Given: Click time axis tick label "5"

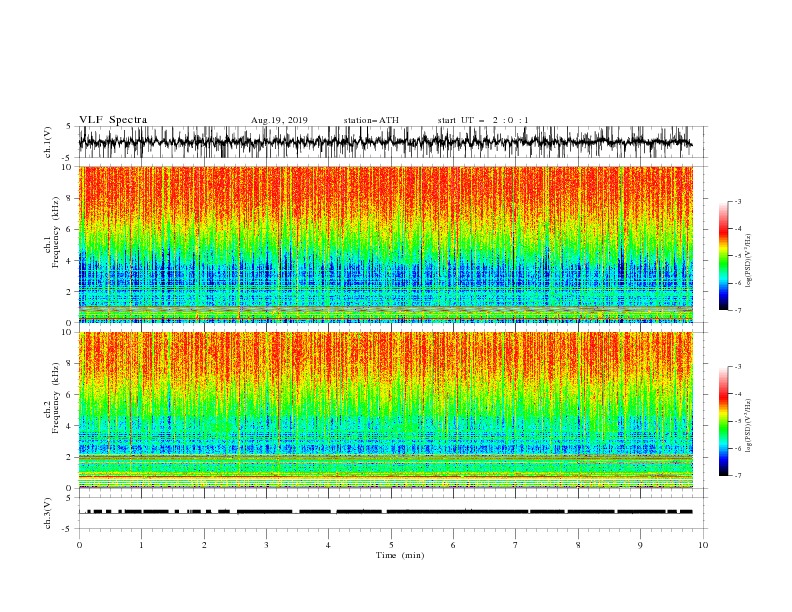Looking at the screenshot, I should (391, 545).
